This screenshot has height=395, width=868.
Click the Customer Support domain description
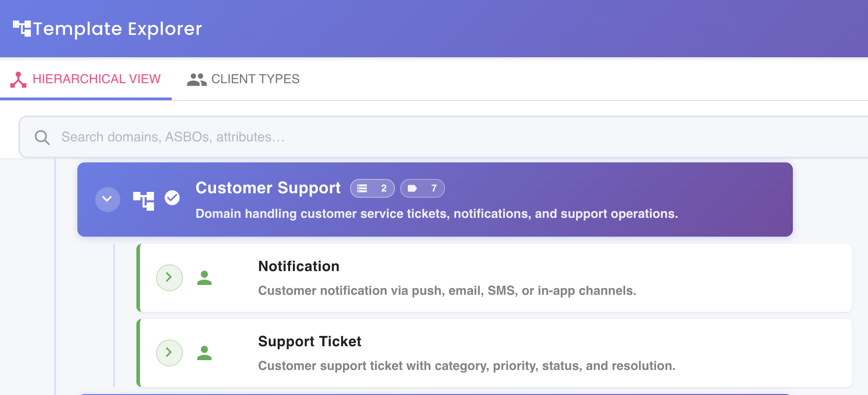437,214
